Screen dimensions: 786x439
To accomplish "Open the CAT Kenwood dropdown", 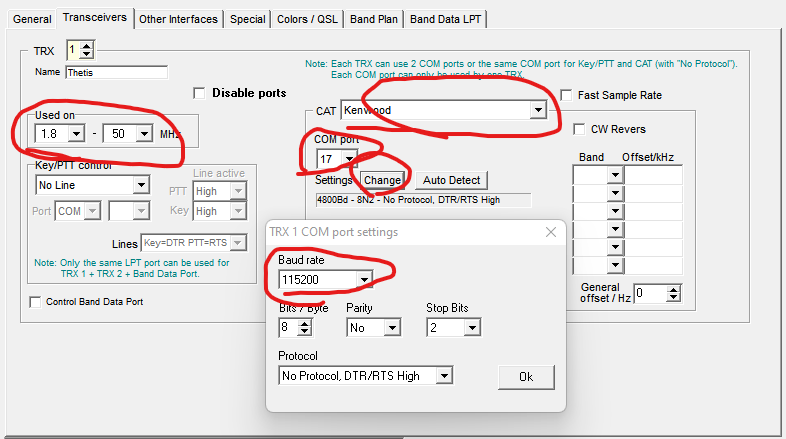I will pyautogui.click(x=538, y=110).
